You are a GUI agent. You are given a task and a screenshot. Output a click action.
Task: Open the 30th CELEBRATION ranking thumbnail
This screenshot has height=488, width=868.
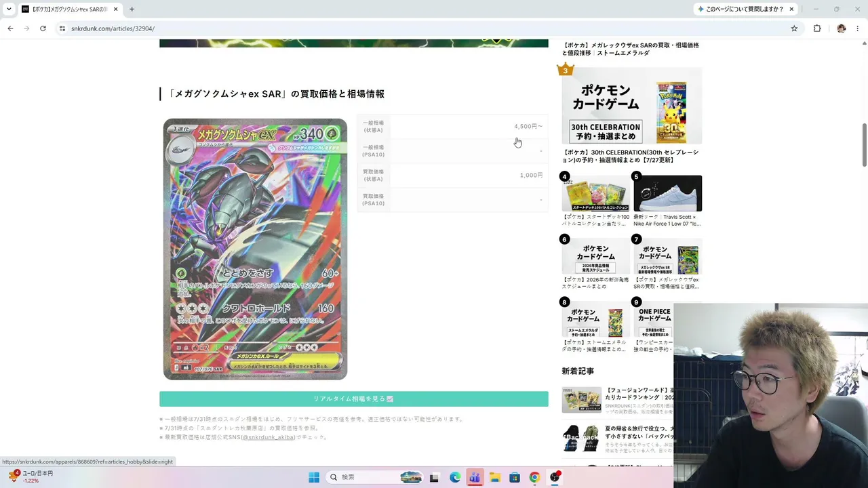[x=631, y=106]
